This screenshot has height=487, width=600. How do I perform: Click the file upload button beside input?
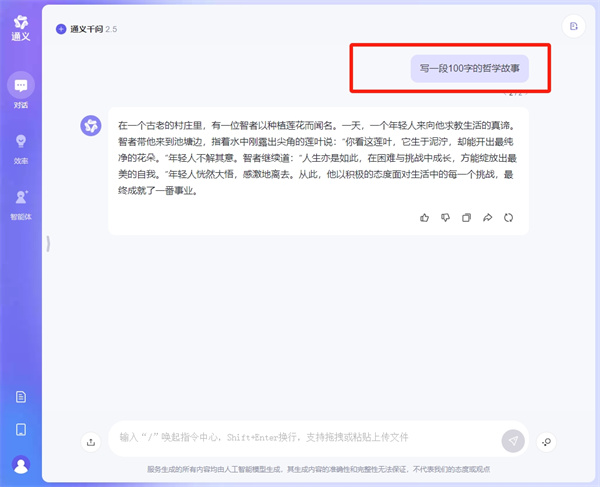pos(91,441)
